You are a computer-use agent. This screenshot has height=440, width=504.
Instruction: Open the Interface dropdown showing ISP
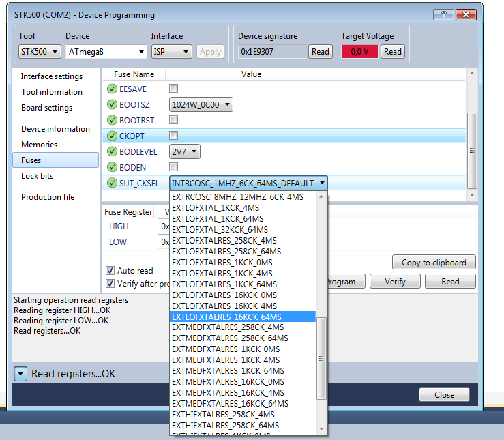pos(172,51)
